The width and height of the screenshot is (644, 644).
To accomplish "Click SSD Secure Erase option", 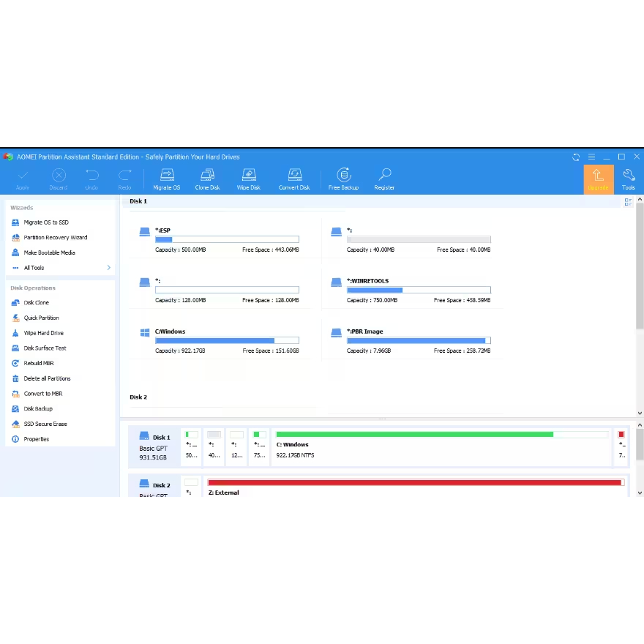I will point(45,424).
